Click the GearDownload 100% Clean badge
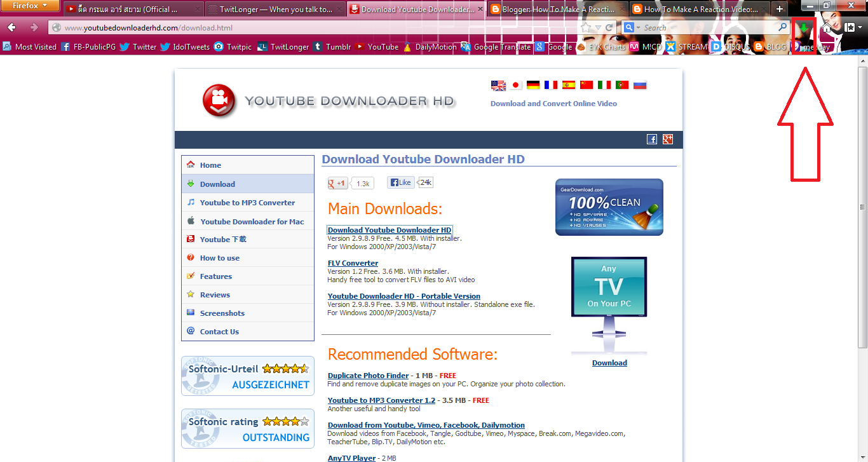The width and height of the screenshot is (868, 462). click(609, 207)
